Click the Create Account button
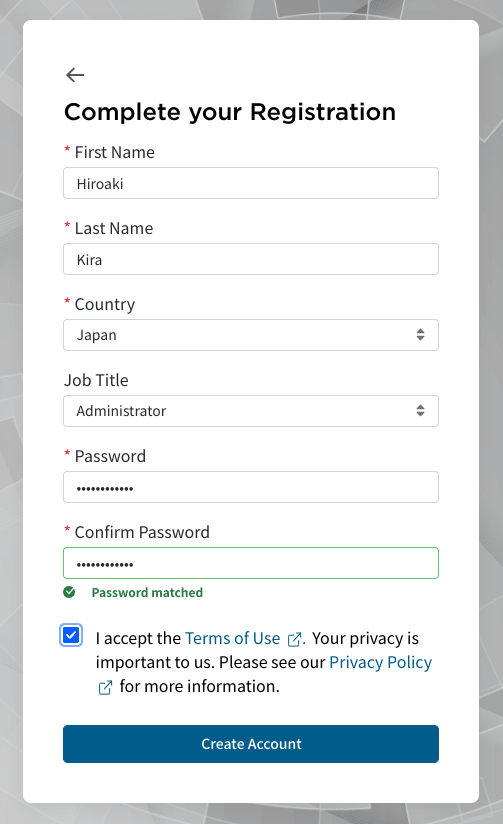Screen dimensions: 503x824 click(x=251, y=744)
